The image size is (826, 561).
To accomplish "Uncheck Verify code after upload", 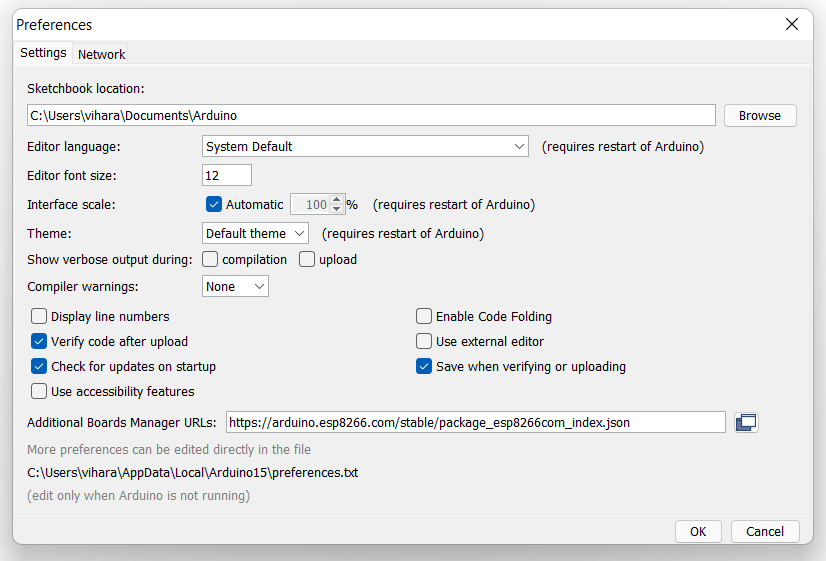I will [39, 341].
